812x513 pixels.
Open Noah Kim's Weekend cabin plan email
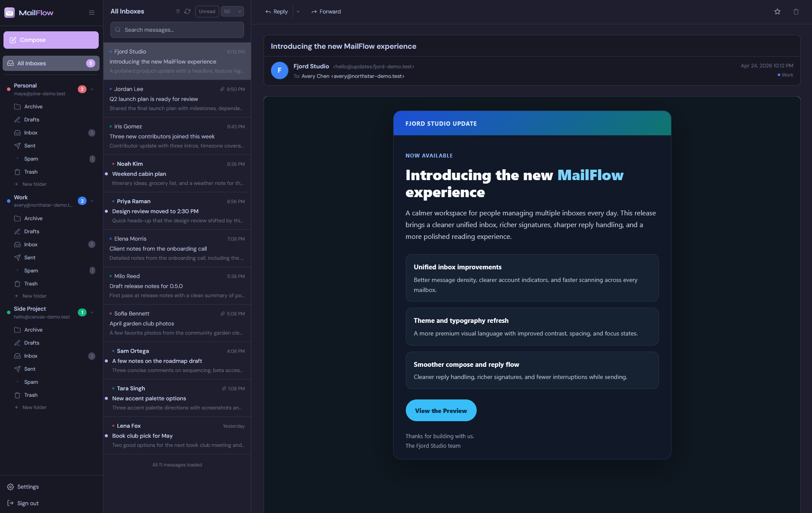click(177, 174)
